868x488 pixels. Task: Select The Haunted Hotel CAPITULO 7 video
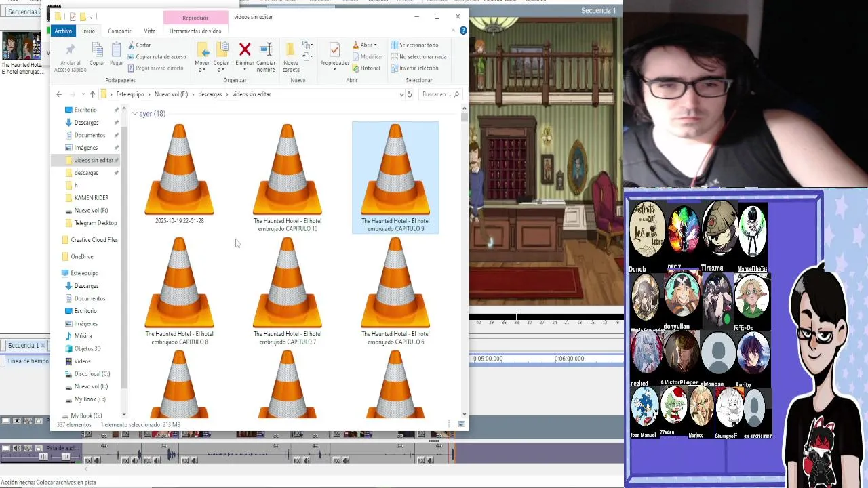[x=288, y=291]
